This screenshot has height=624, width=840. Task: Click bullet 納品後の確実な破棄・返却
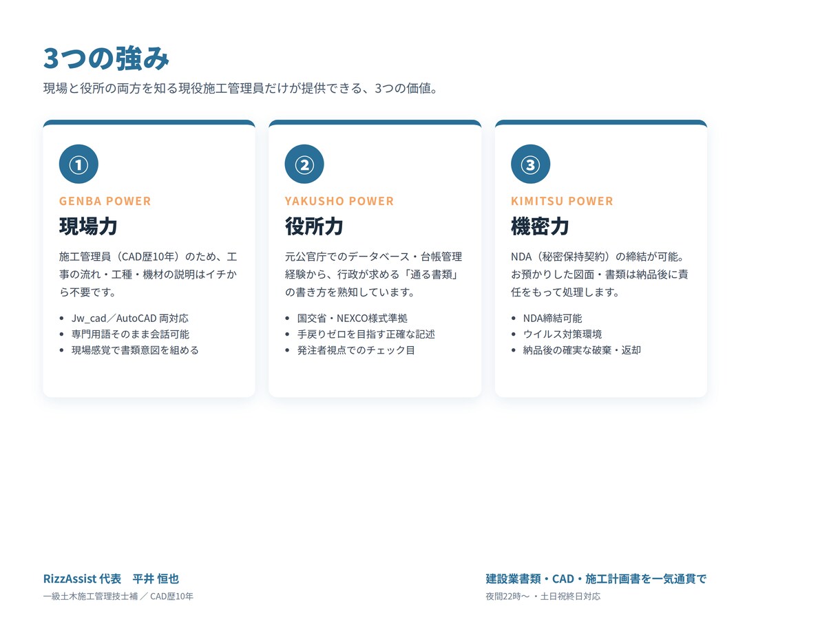[x=582, y=349]
